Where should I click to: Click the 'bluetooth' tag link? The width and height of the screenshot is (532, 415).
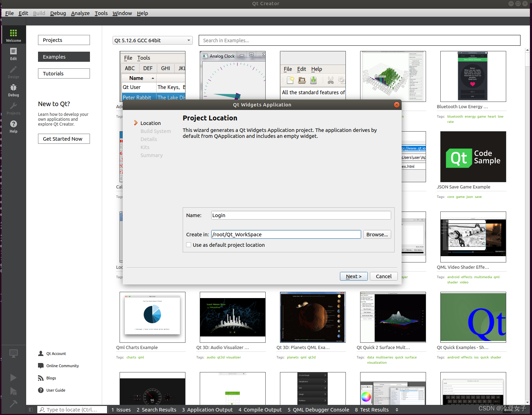(455, 117)
